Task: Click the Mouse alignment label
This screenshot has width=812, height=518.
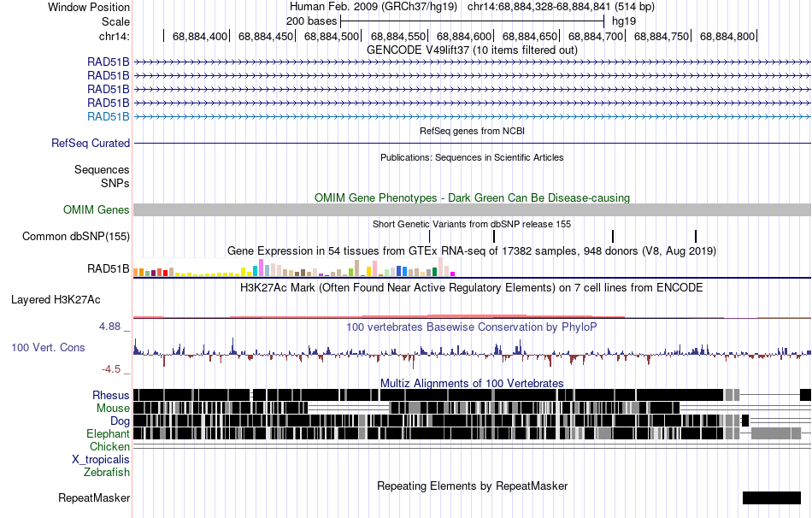Action: point(113,409)
